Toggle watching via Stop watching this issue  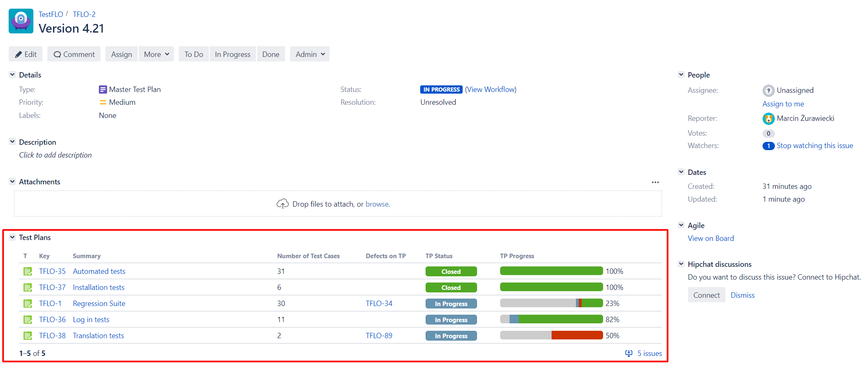pyautogui.click(x=815, y=145)
